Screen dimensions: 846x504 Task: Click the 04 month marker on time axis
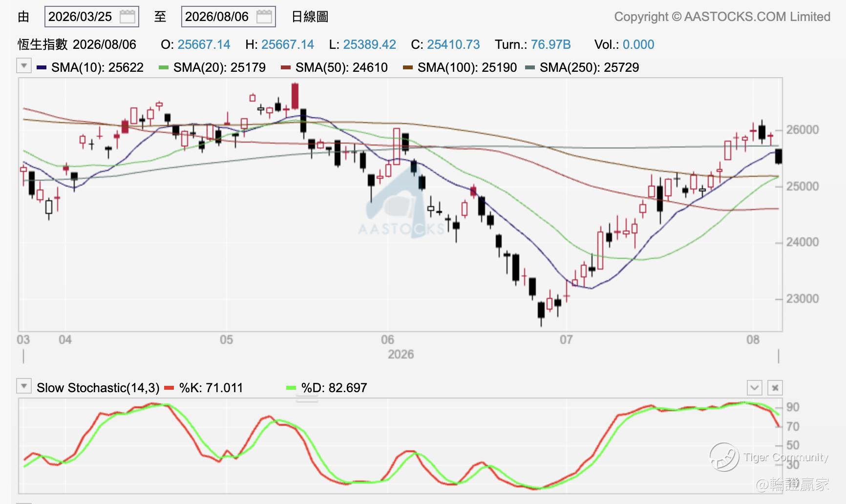65,339
